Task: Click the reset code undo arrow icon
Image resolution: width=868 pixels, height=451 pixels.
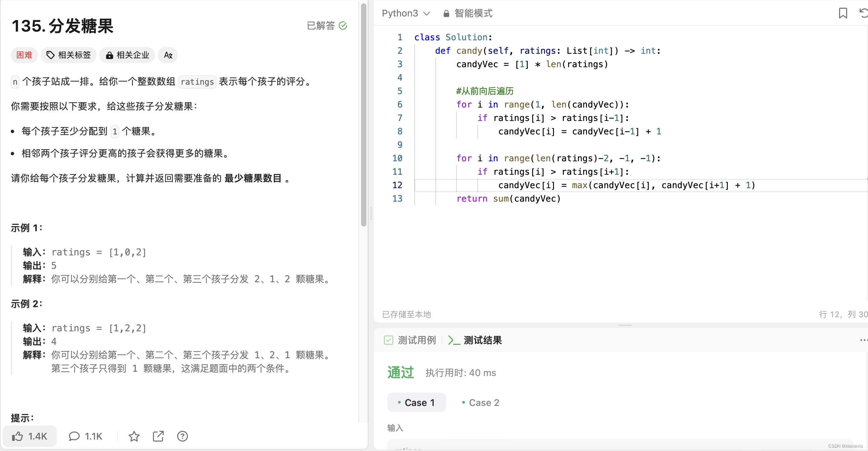Action: point(863,13)
